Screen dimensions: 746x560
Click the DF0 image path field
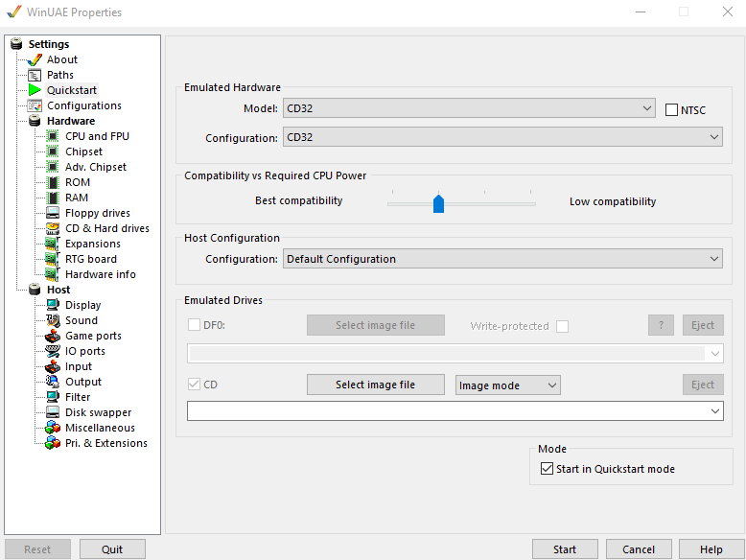[455, 354]
